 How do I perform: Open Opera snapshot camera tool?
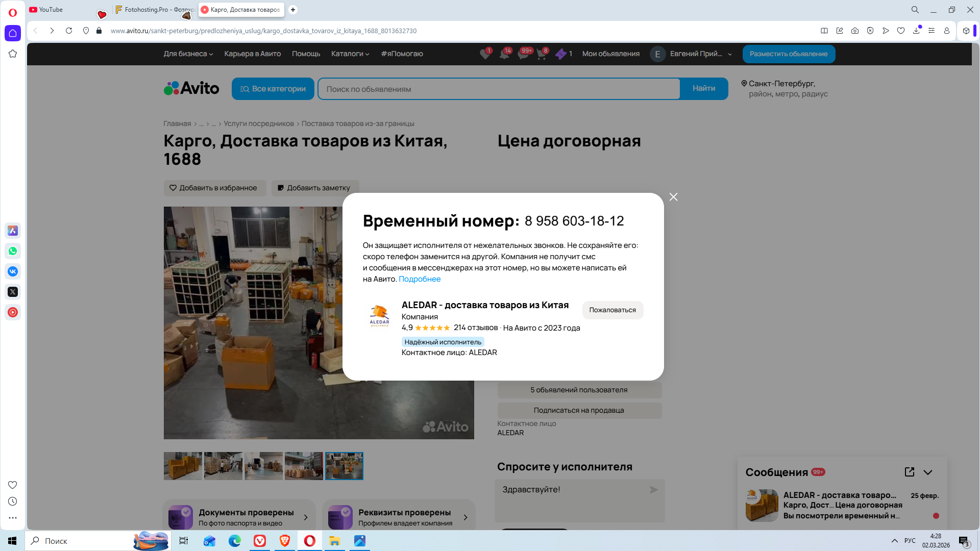pos(855,31)
